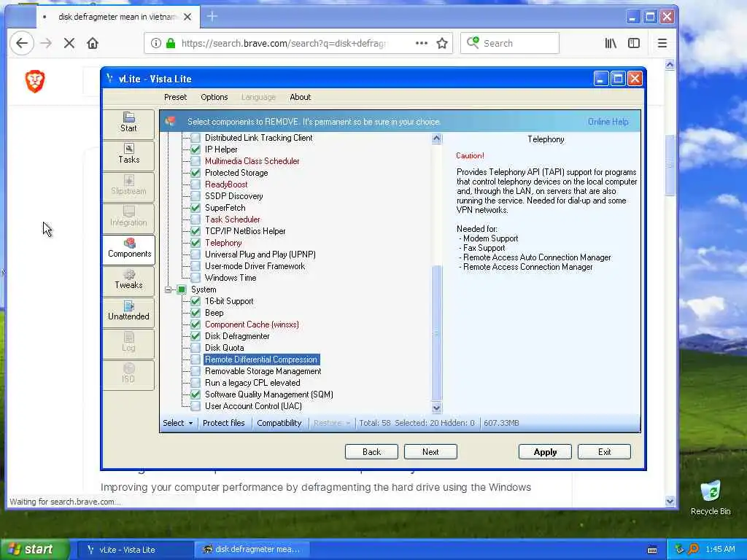Open the browser Library icon

(x=611, y=43)
